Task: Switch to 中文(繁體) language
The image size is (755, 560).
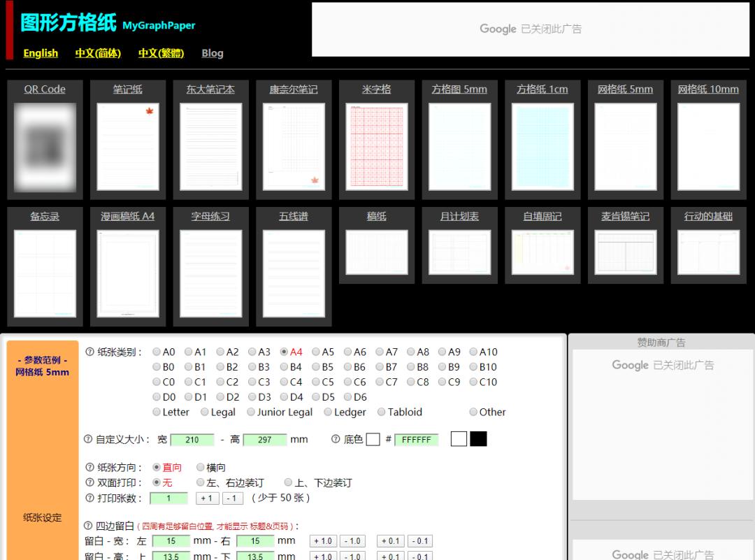Action: pyautogui.click(x=162, y=53)
